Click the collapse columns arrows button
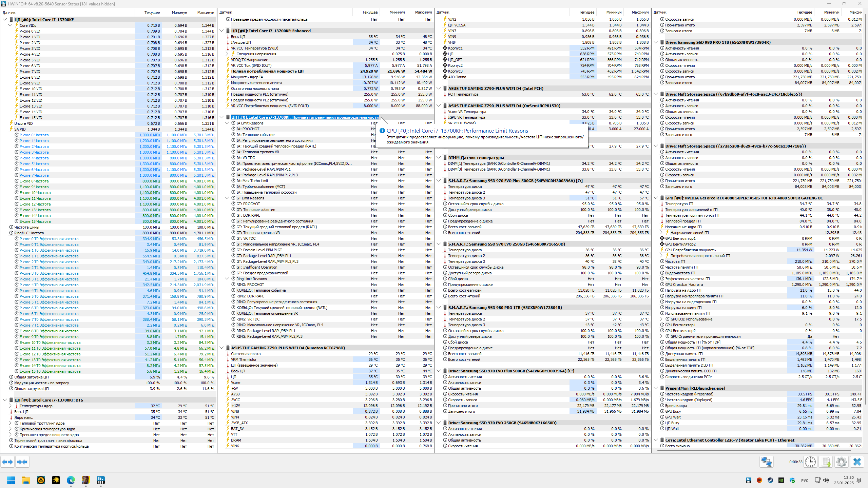 pyautogui.click(x=22, y=462)
